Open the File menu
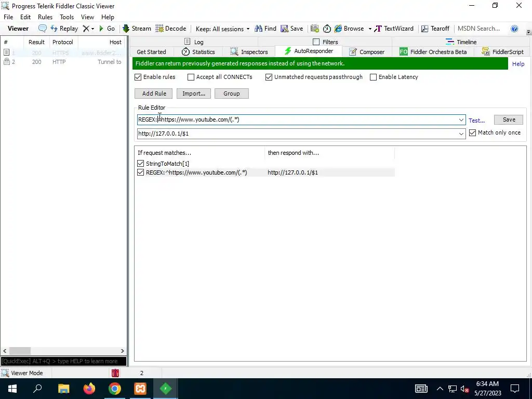 (8, 17)
